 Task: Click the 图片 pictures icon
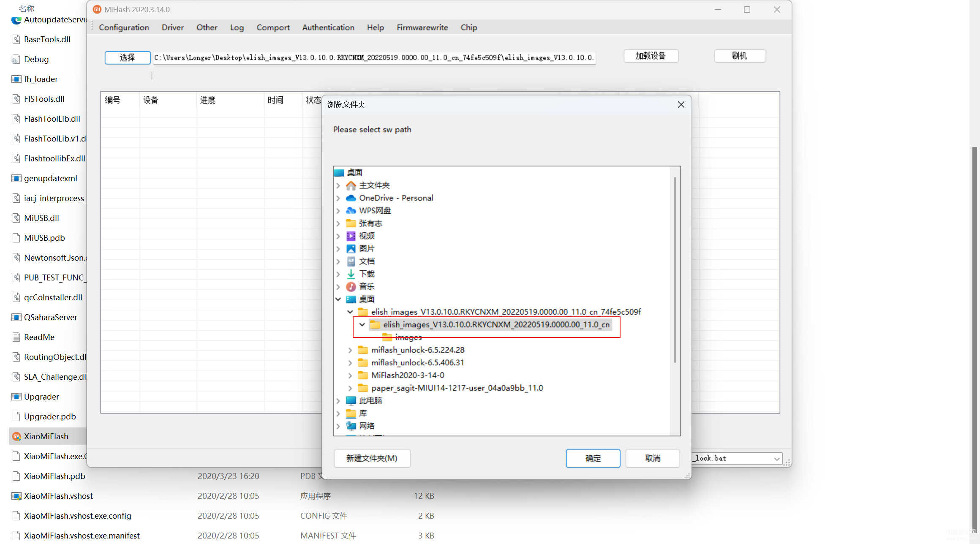point(351,248)
